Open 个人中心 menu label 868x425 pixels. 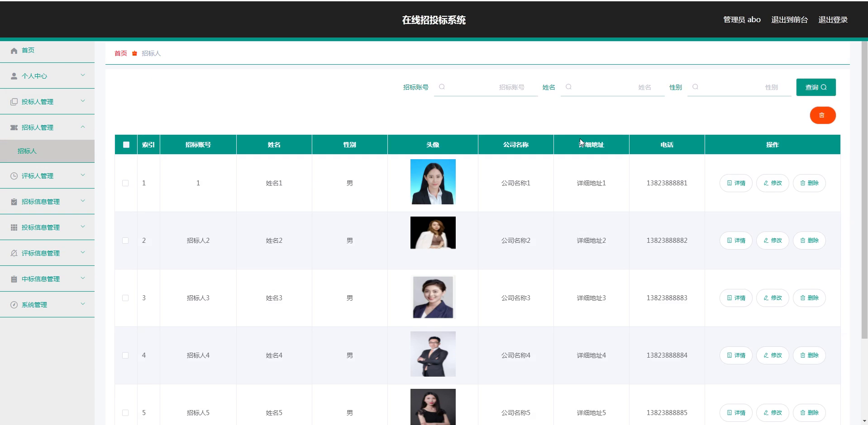tap(34, 76)
